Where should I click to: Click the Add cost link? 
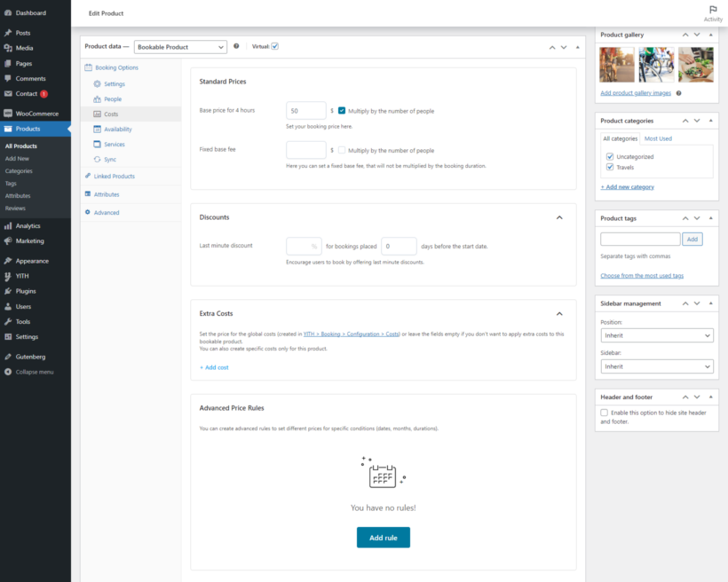pyautogui.click(x=214, y=367)
